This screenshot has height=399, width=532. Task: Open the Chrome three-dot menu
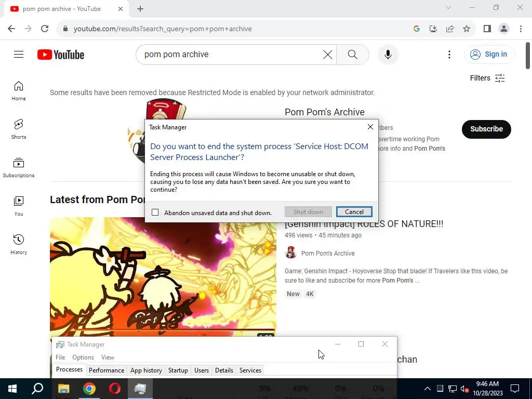point(521,29)
